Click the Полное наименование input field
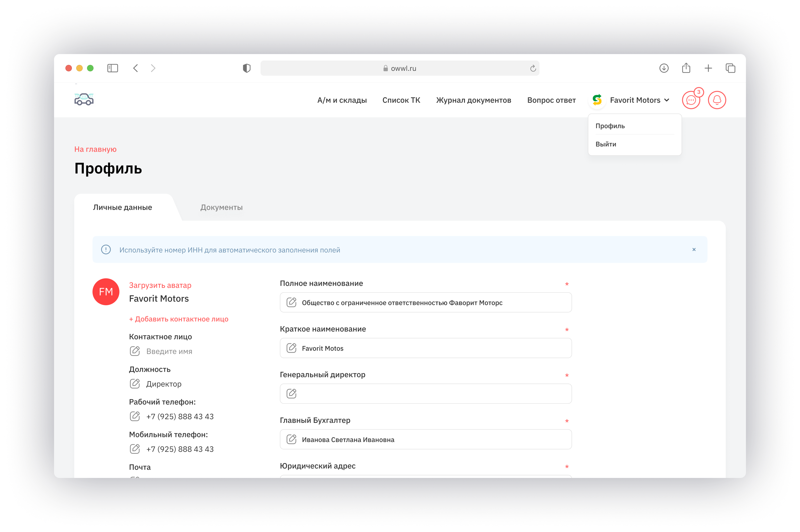This screenshot has width=800, height=532. [x=426, y=302]
